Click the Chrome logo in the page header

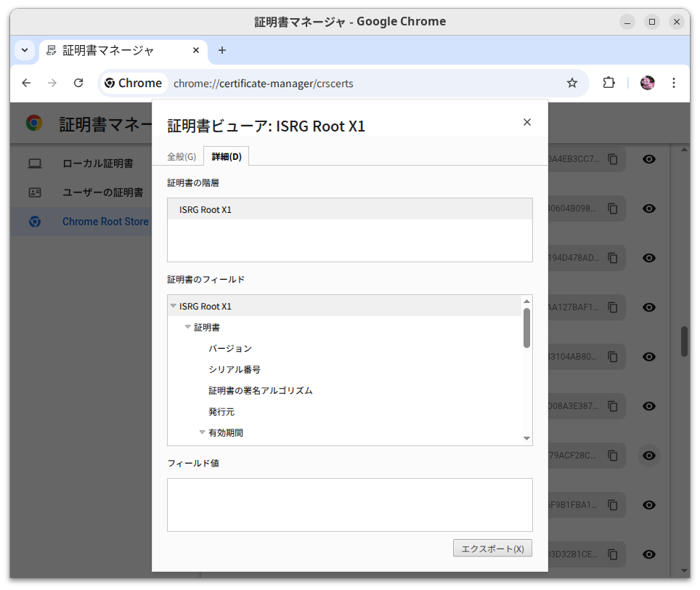point(34,123)
